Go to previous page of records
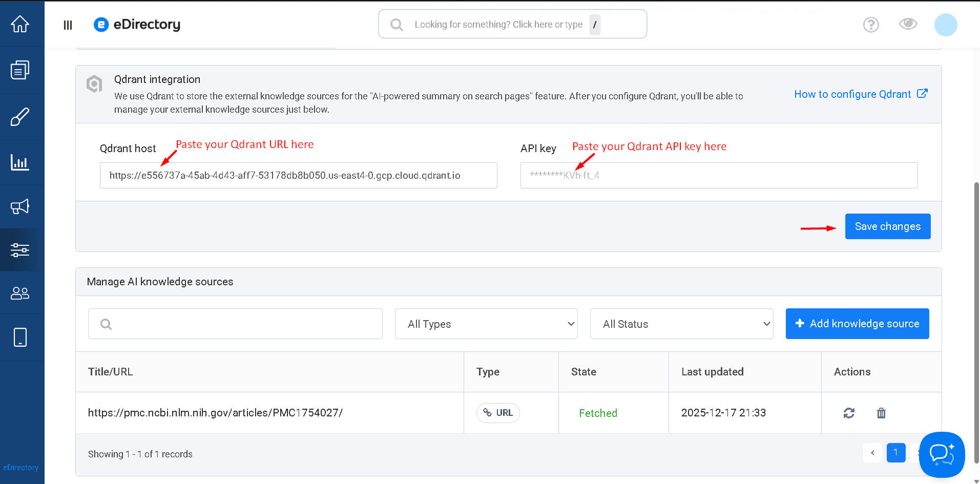 pyautogui.click(x=872, y=453)
